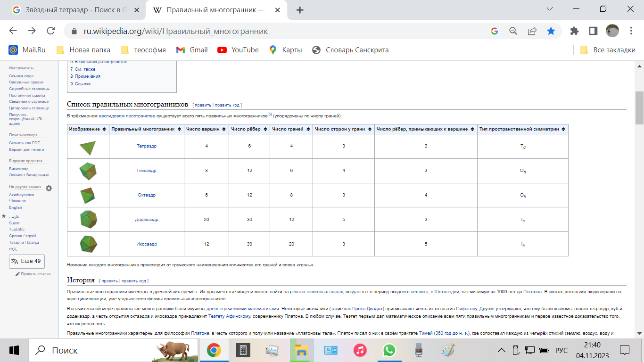Image resolution: width=644 pixels, height=362 pixels.
Task: Open the Октаэдр article link
Action: coord(147,195)
